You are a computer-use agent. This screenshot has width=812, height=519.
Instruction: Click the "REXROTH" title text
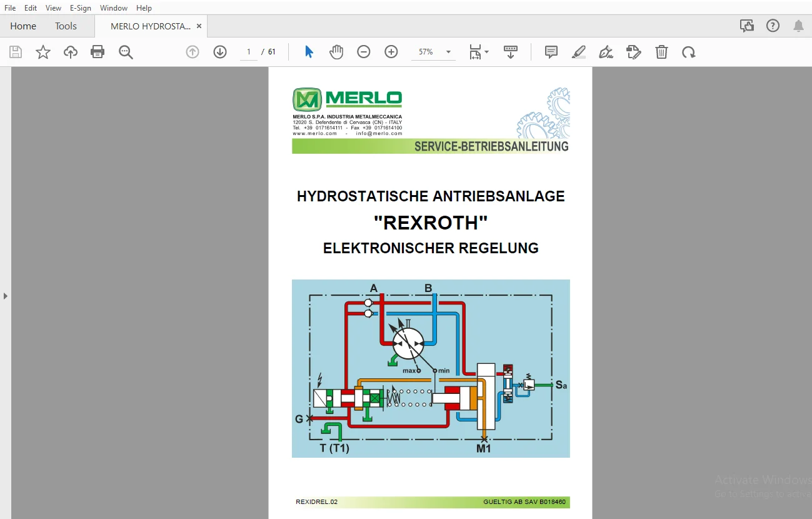[x=431, y=223]
